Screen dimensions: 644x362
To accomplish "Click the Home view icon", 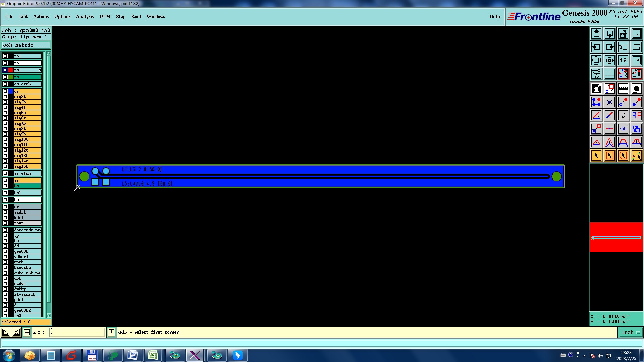I will point(623,34).
